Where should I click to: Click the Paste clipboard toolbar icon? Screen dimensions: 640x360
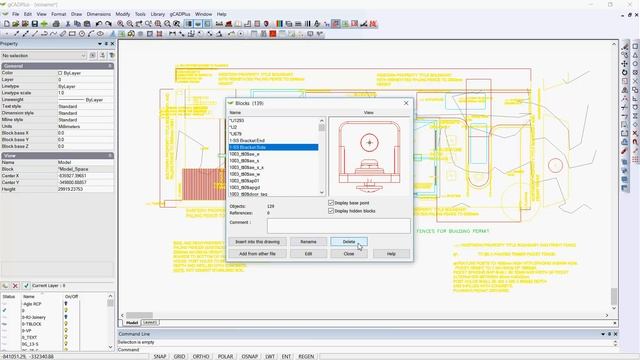point(87,24)
